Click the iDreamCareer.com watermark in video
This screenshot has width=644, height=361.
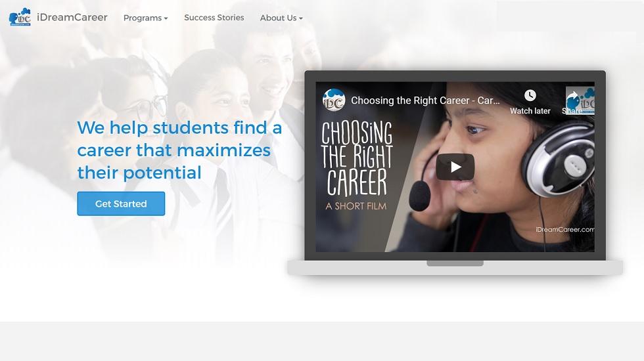564,229
